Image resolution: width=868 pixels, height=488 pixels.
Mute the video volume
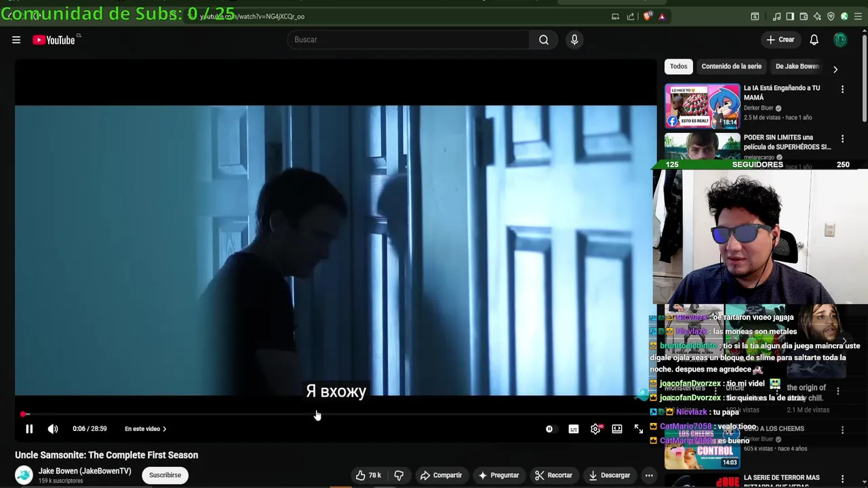tap(53, 429)
